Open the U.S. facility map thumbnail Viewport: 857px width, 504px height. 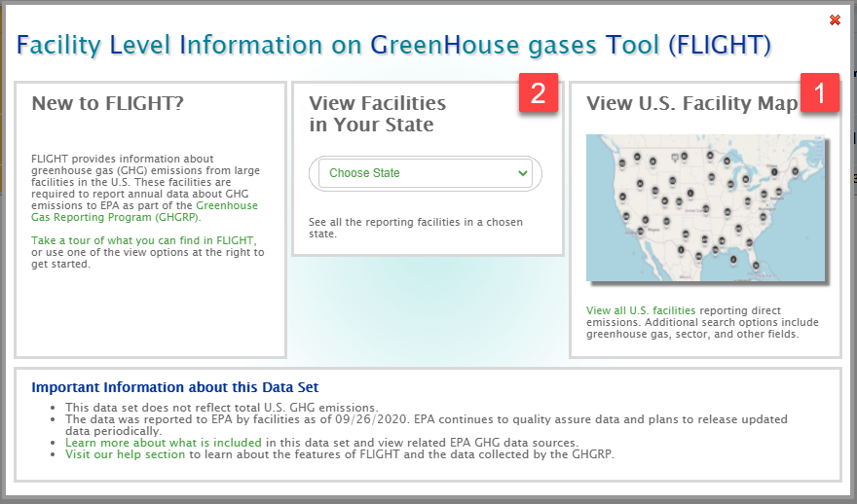click(706, 207)
